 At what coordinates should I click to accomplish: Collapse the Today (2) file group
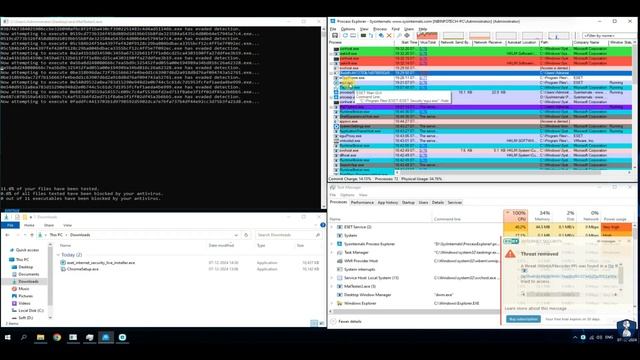coord(58,255)
